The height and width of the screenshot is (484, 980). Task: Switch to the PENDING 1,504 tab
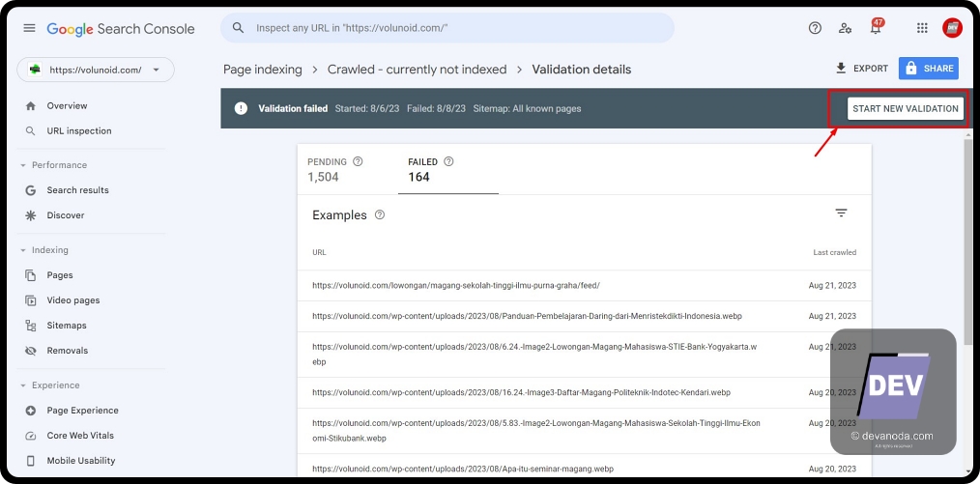(348, 169)
